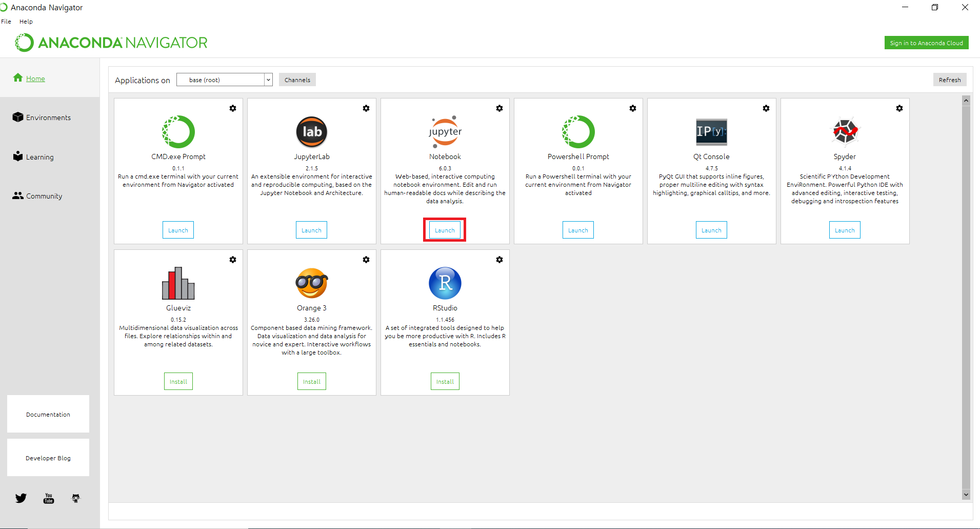This screenshot has width=980, height=529.
Task: Click the Spyder version 4.1.4 text
Action: (x=845, y=168)
